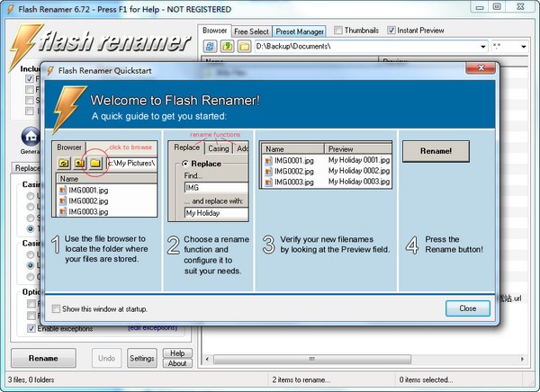Click the Help button

(x=177, y=353)
